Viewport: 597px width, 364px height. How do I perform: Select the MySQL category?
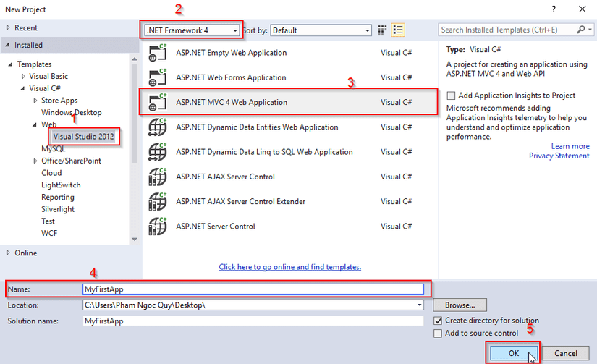[x=53, y=148]
